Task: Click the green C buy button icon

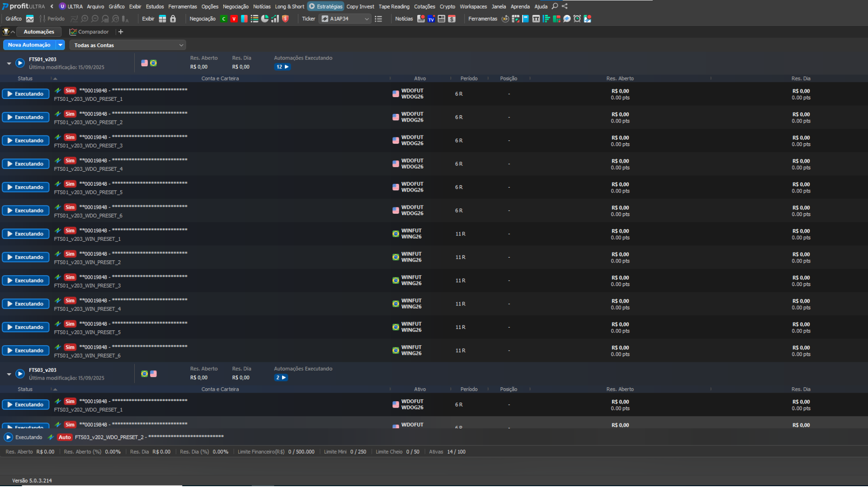Action: tap(223, 19)
